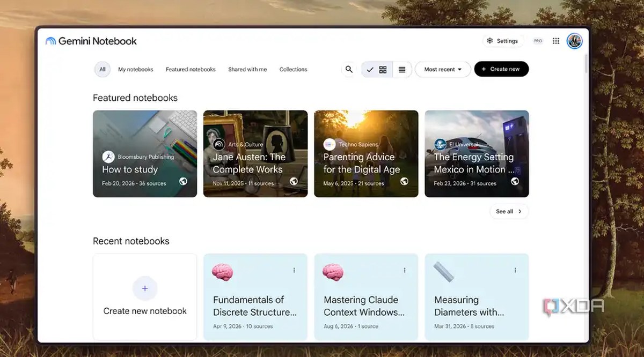Click 'Feb 20, 2026 · 36 sources' text
644x357 pixels.
pos(134,183)
